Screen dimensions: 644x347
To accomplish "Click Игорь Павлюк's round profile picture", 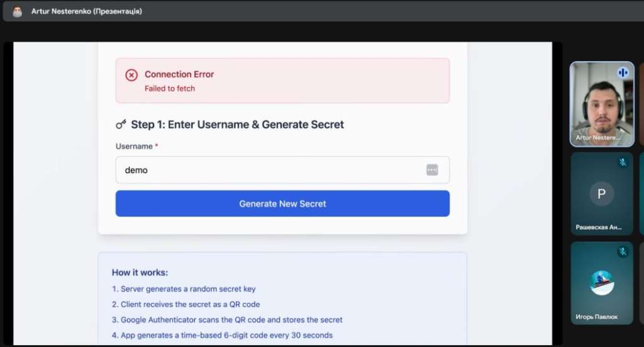I will point(601,283).
